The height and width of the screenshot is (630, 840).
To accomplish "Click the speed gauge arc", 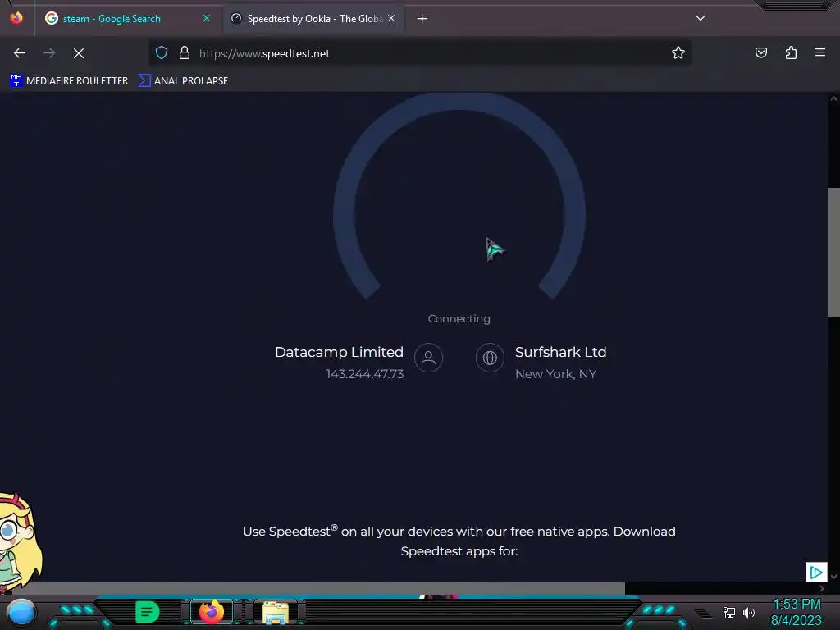I will coord(459,195).
